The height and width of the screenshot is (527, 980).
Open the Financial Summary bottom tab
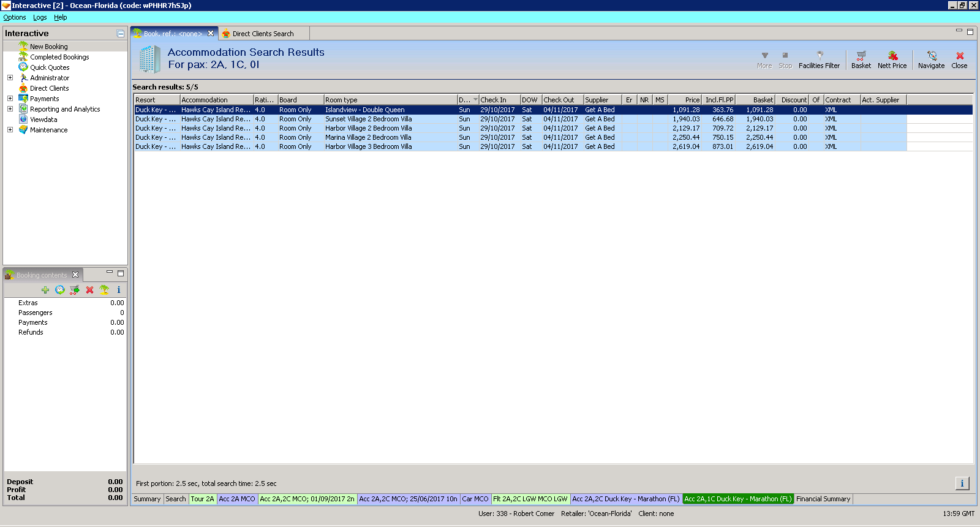tap(823, 499)
